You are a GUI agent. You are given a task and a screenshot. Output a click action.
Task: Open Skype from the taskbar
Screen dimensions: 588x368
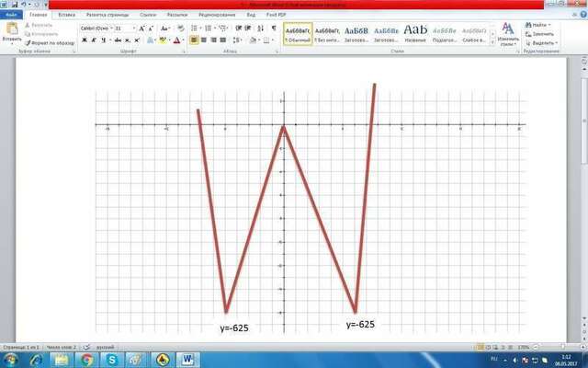[112, 360]
